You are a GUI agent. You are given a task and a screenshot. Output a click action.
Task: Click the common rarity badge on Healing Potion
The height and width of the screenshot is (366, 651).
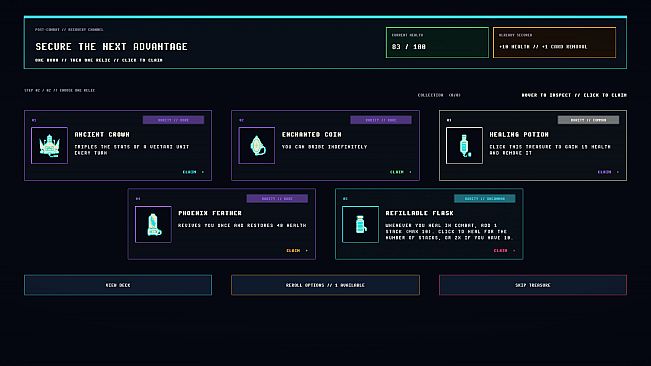(x=588, y=120)
